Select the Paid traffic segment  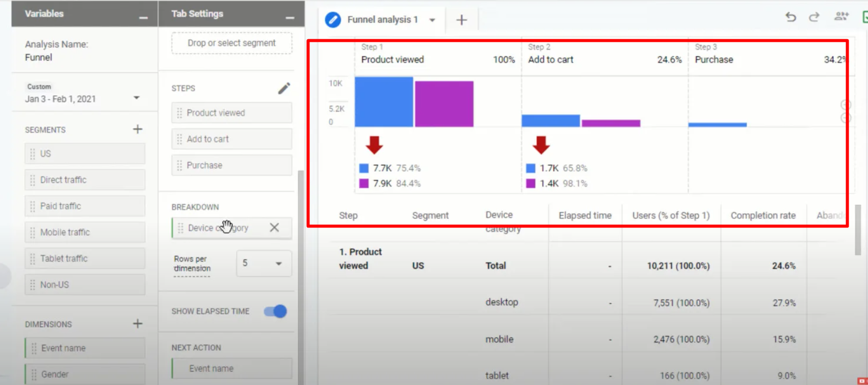pyautogui.click(x=85, y=206)
